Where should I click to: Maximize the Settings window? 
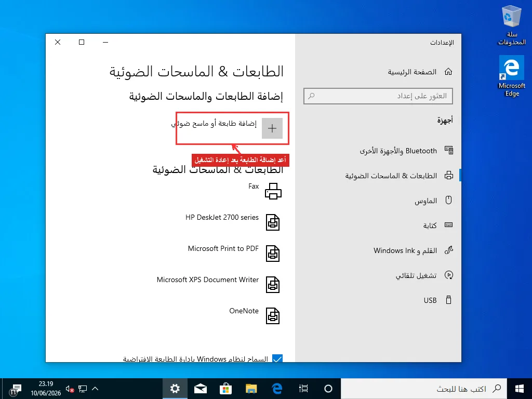click(82, 42)
